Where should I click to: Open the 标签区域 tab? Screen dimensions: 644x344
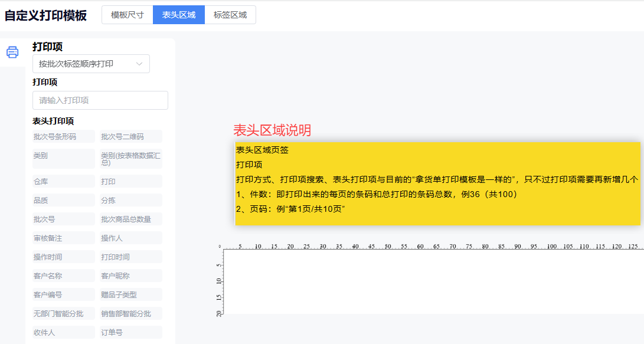[230, 15]
